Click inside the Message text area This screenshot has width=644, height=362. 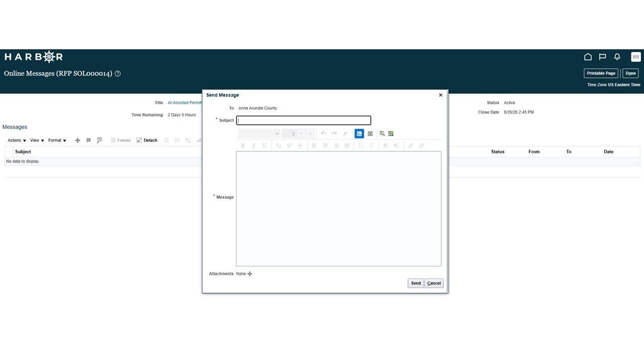(339, 209)
